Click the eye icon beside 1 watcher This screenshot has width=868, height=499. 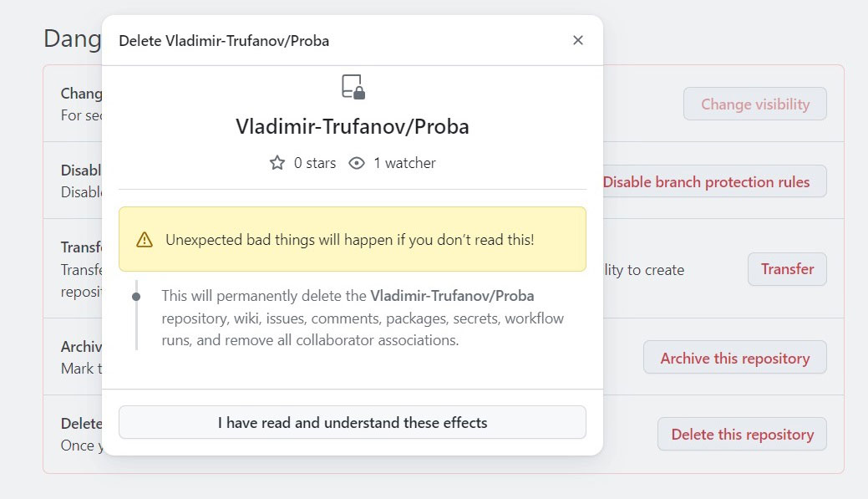click(x=357, y=163)
